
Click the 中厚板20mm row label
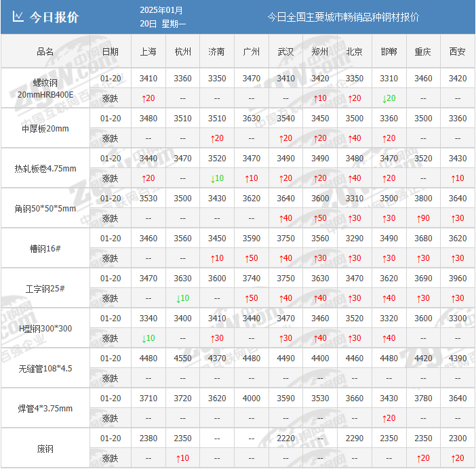pyautogui.click(x=45, y=129)
